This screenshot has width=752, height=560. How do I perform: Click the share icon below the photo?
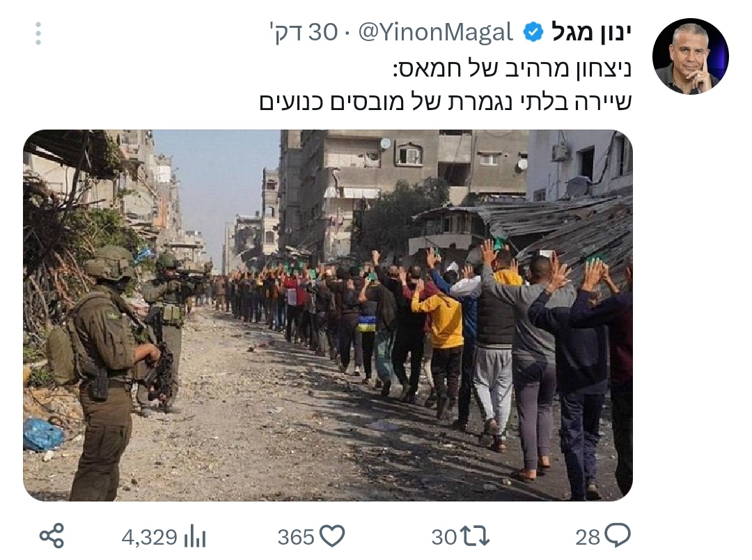click(x=52, y=536)
